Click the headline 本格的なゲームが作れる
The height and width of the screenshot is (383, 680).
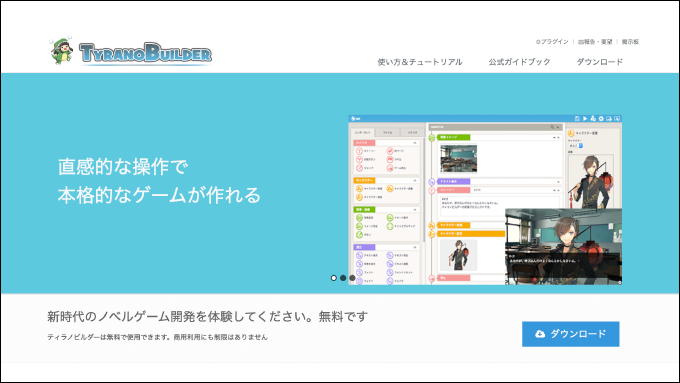pos(159,195)
